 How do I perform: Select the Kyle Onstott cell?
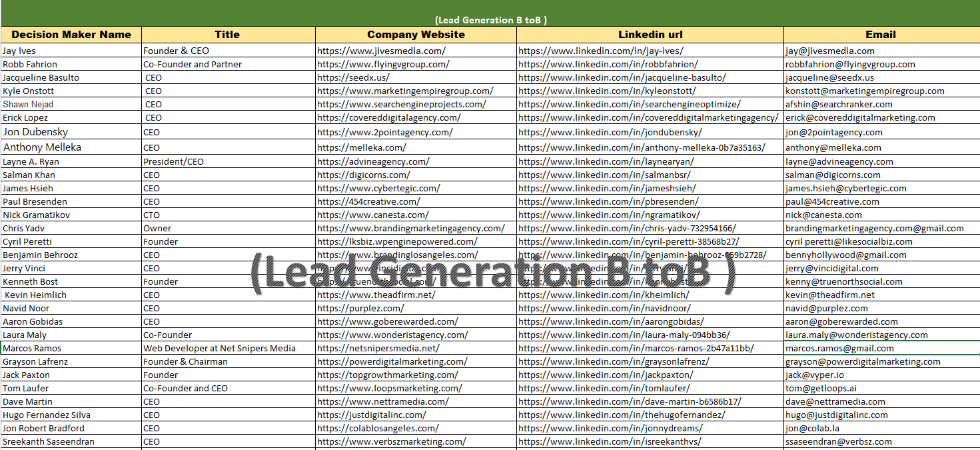click(x=71, y=91)
